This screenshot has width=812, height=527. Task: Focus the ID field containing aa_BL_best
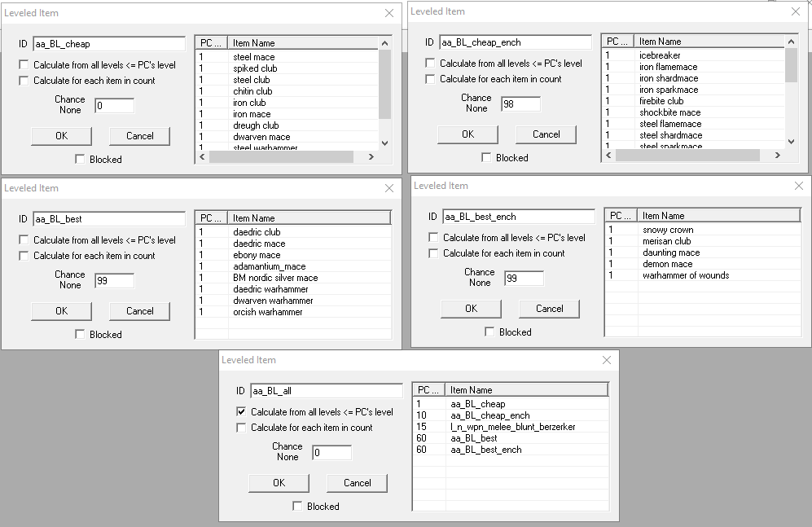pos(109,219)
